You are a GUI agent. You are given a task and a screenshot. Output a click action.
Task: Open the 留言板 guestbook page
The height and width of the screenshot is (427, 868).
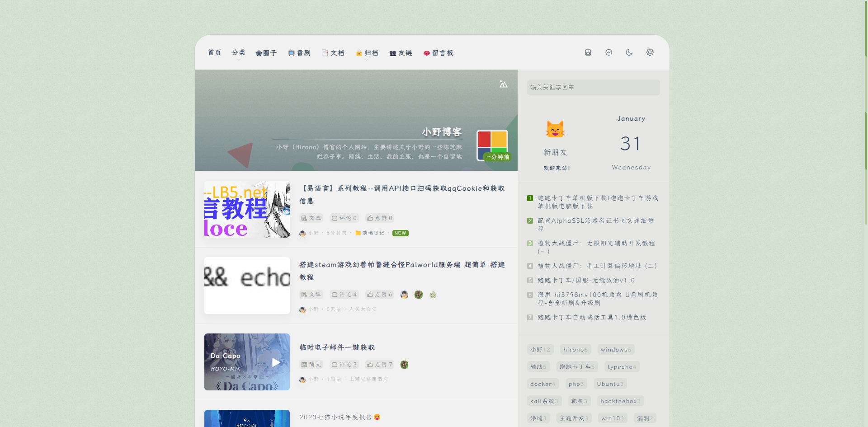(x=438, y=53)
